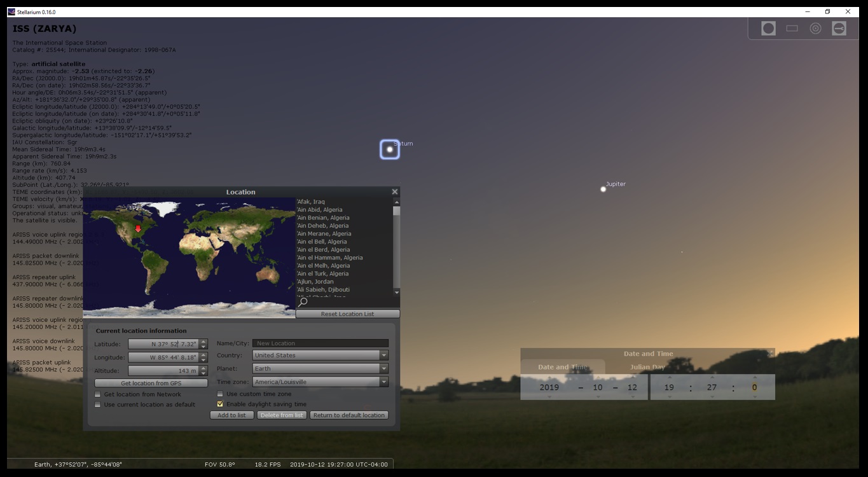The width and height of the screenshot is (868, 477).
Task: Click the magnifier search icon under location list
Action: point(303,302)
